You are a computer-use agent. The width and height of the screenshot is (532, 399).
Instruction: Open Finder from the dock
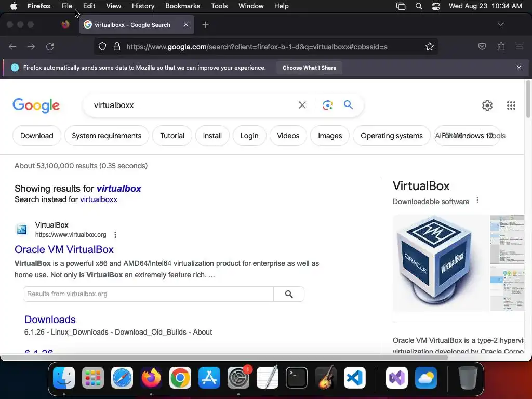[x=64, y=378]
